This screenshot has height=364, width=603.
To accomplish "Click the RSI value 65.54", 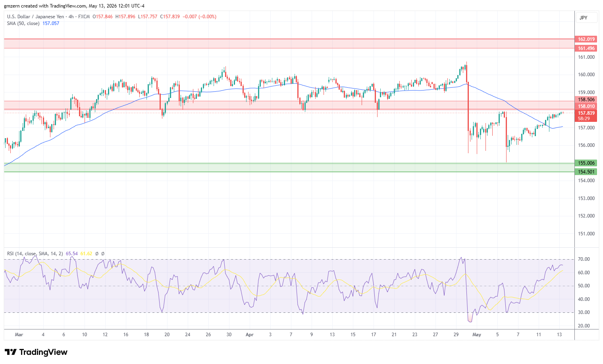I will [x=72, y=254].
